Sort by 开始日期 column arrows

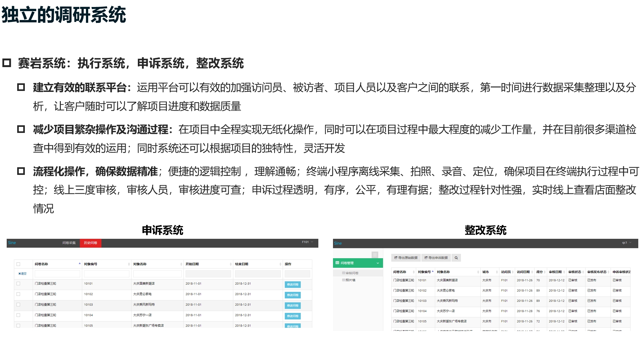(x=230, y=264)
